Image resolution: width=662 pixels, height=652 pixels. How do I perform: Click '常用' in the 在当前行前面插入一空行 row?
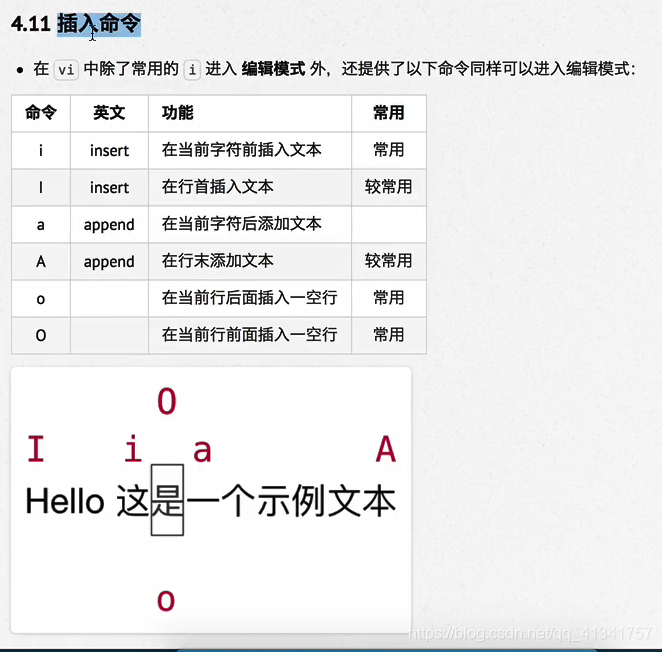click(x=389, y=335)
